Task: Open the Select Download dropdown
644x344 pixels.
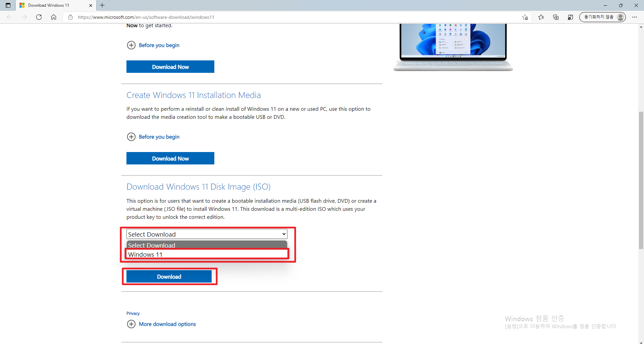Action: point(207,234)
